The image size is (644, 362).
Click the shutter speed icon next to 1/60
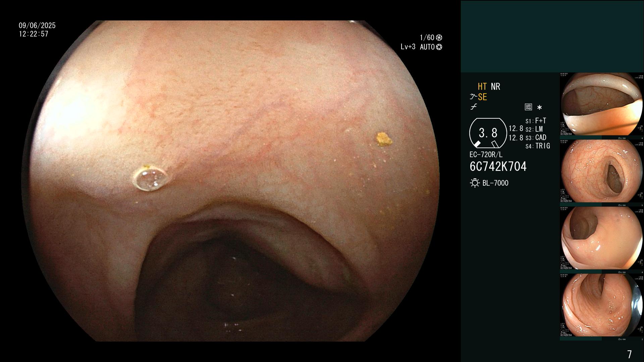439,38
